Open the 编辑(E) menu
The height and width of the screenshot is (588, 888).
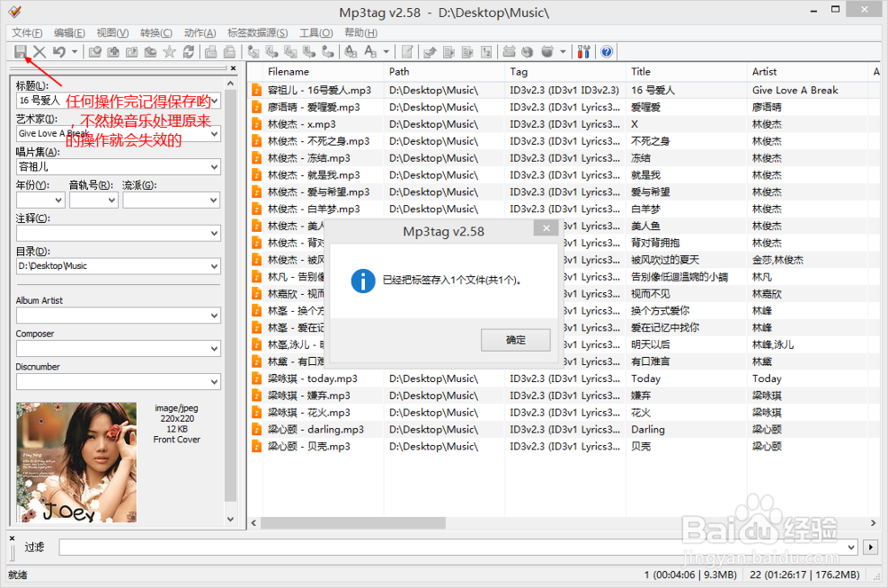(69, 33)
